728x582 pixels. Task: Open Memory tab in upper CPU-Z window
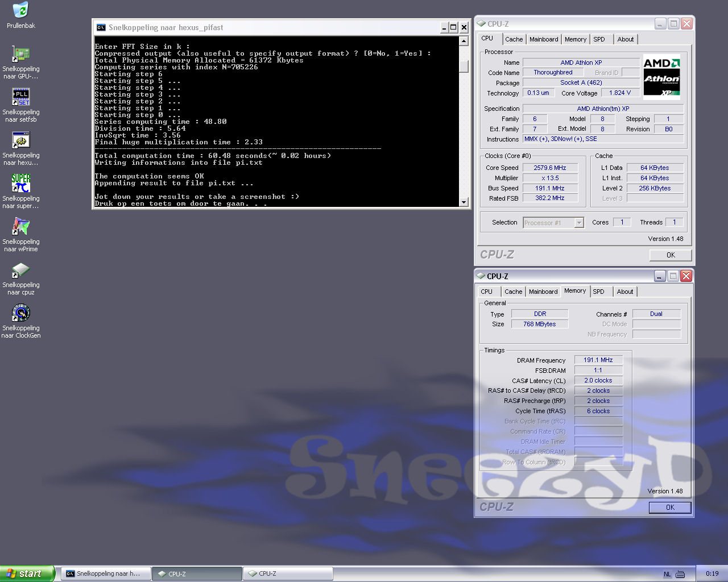tap(576, 39)
